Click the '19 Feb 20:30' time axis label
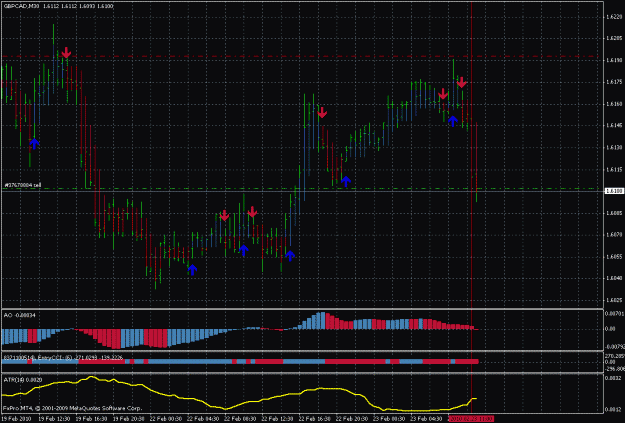The height and width of the screenshot is (423, 625). pos(128,419)
